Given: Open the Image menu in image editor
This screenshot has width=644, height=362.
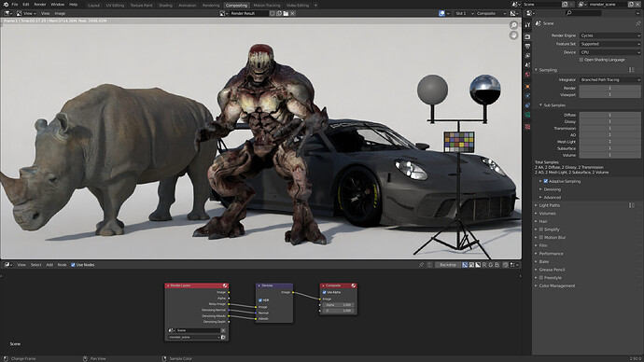Looking at the screenshot, I should pos(60,13).
